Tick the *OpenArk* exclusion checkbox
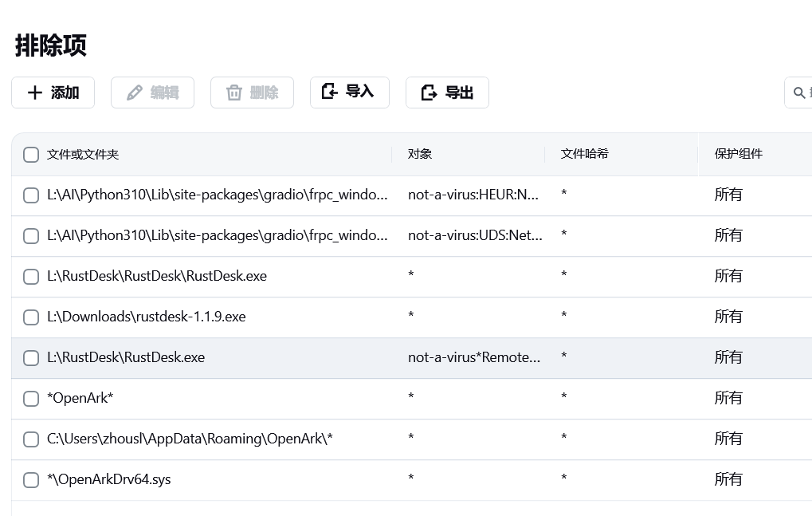 (31, 399)
